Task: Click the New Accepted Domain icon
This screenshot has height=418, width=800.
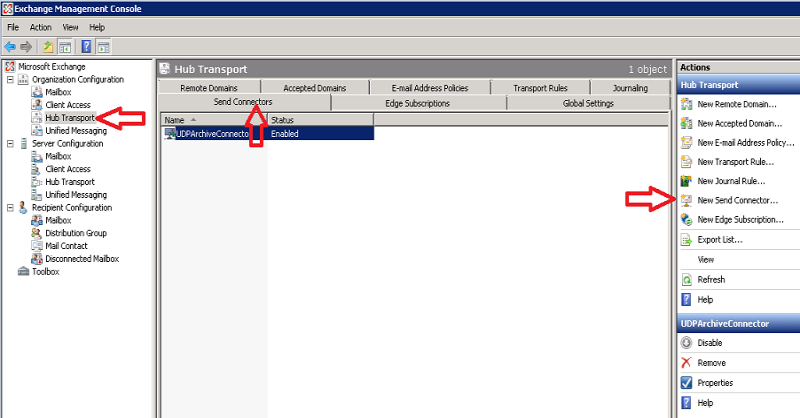Action: pos(687,124)
